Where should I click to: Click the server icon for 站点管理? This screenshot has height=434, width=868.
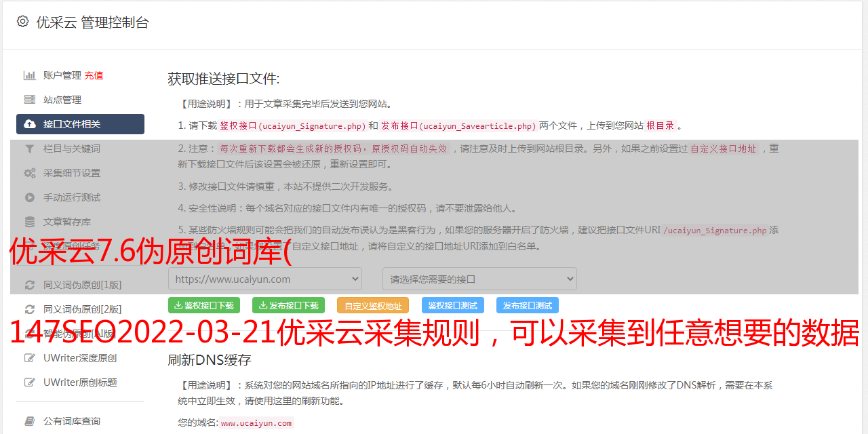tap(30, 100)
